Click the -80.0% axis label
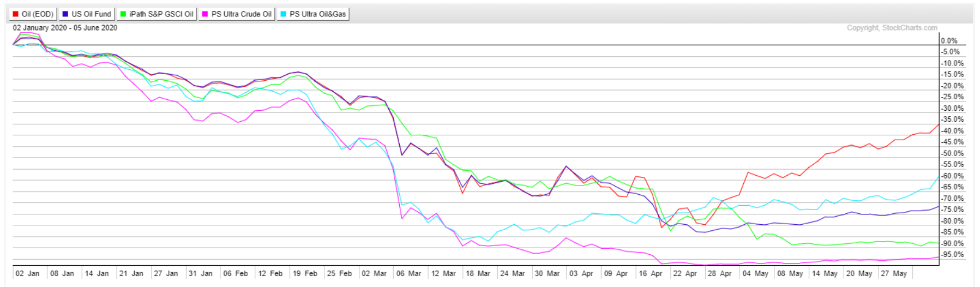The height and width of the screenshot is (287, 980). coord(952,221)
